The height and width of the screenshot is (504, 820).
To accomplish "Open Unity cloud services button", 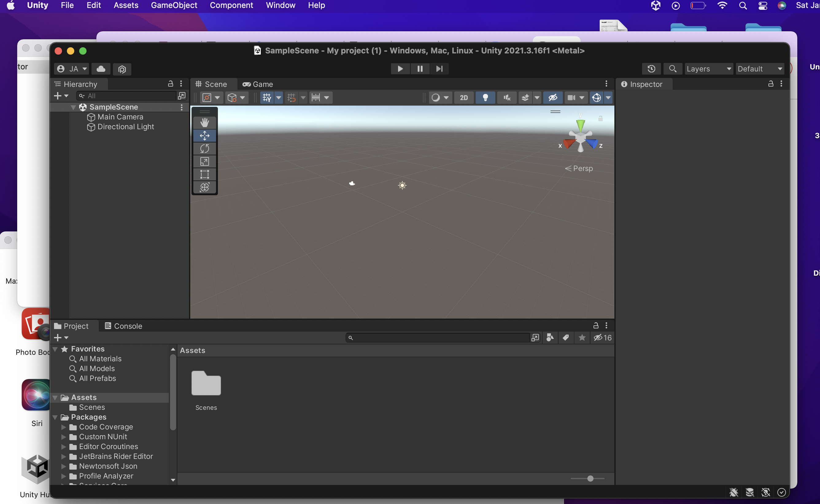I will 101,69.
